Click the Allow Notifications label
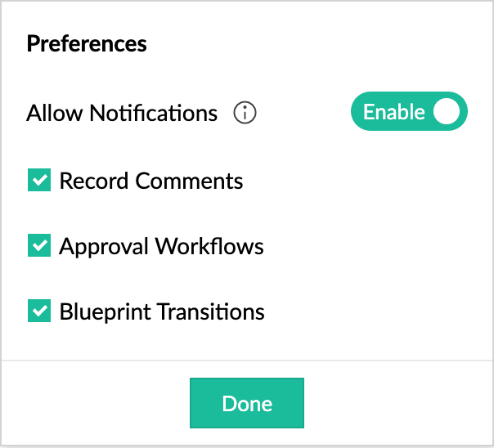 [122, 113]
